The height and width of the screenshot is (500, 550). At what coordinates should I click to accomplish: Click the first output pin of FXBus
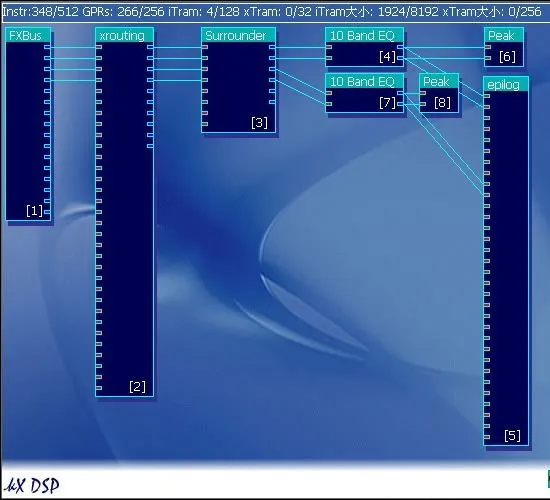coord(47,47)
